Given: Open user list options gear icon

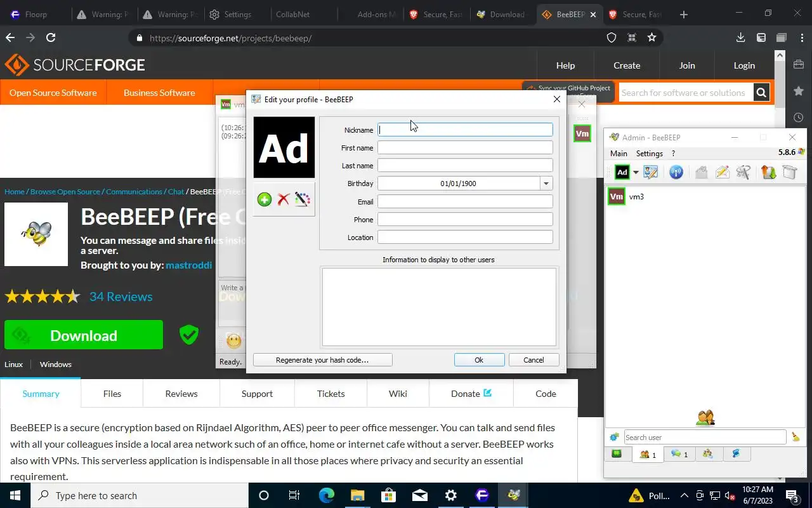Looking at the screenshot, I should click(613, 437).
